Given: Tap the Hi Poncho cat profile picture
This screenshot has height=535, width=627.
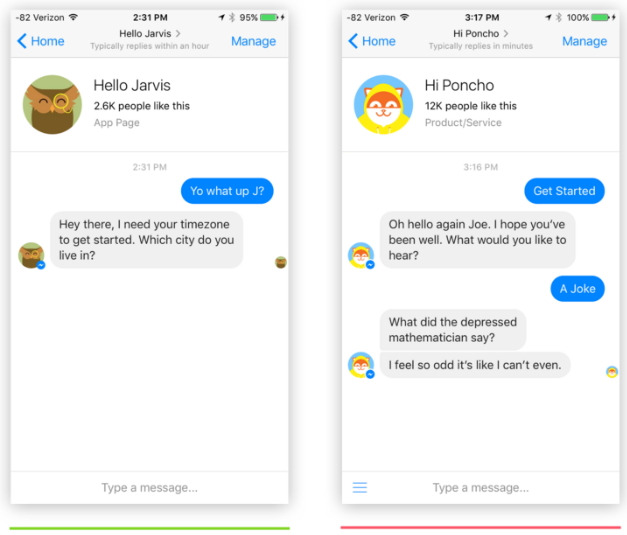Looking at the screenshot, I should click(x=383, y=104).
